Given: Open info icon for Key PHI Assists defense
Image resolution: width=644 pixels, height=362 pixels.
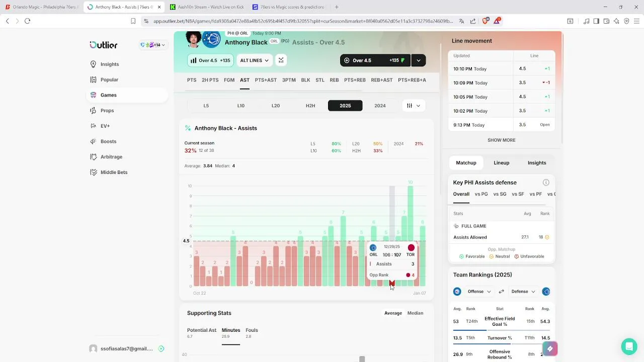Looking at the screenshot, I should pos(546,183).
